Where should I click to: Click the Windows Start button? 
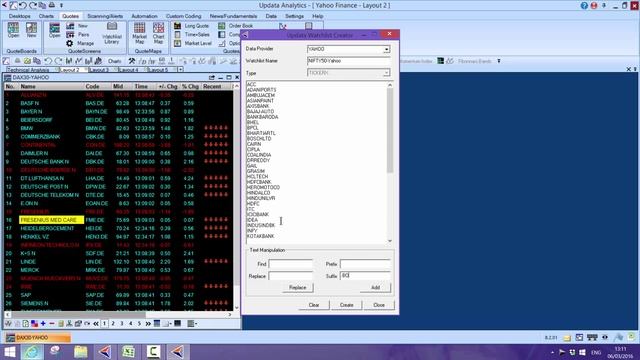tap(10, 351)
